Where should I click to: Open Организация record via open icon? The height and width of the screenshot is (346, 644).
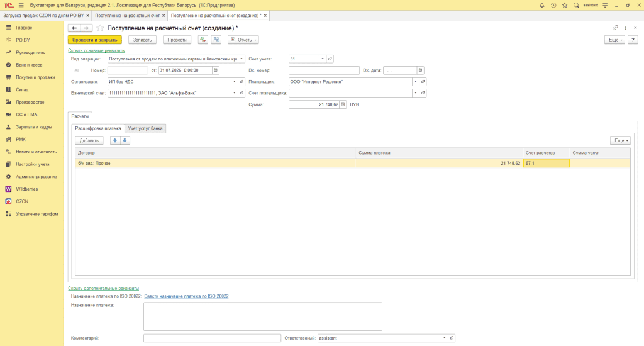[x=241, y=82]
